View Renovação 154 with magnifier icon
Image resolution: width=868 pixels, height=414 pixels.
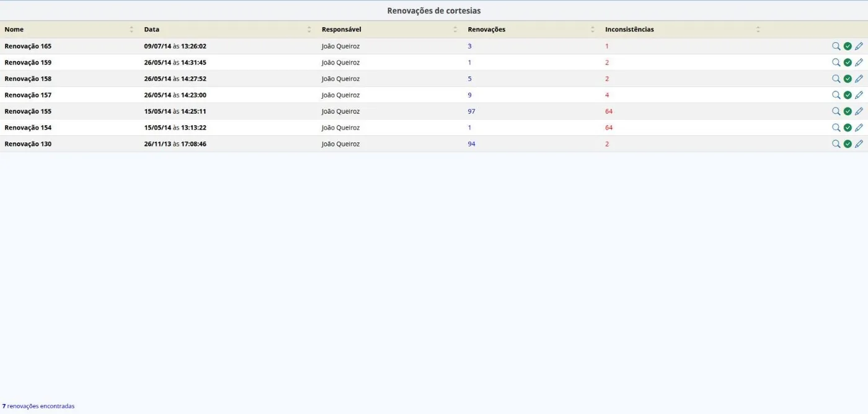(836, 127)
